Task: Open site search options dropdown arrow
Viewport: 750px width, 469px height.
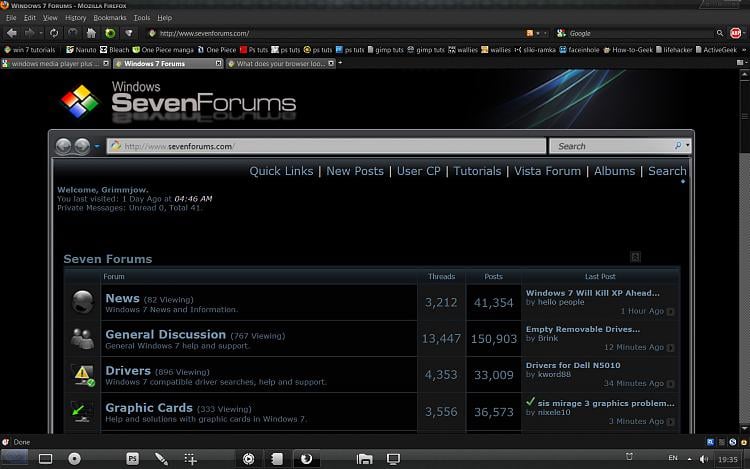Action: pos(688,145)
